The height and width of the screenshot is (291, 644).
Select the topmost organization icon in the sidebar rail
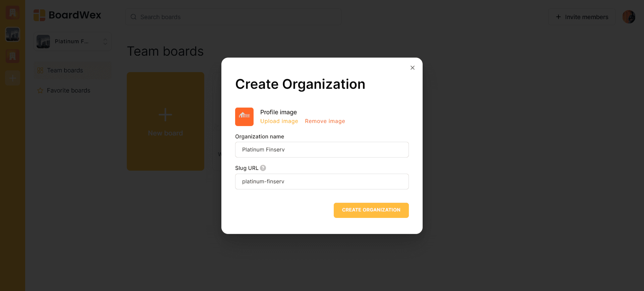click(12, 13)
